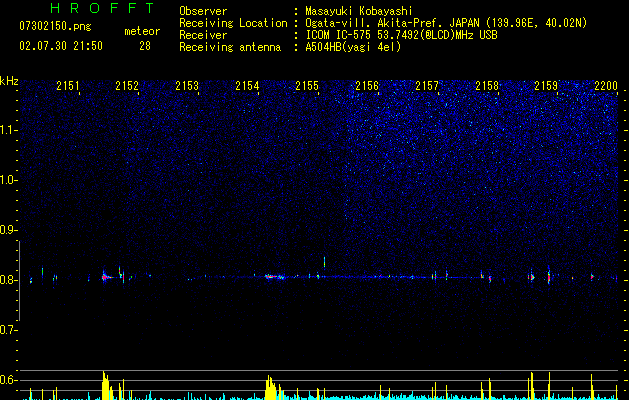Click the date stamp 02.07.30 21:50
Viewport: 629px width, 400px height.
point(61,46)
